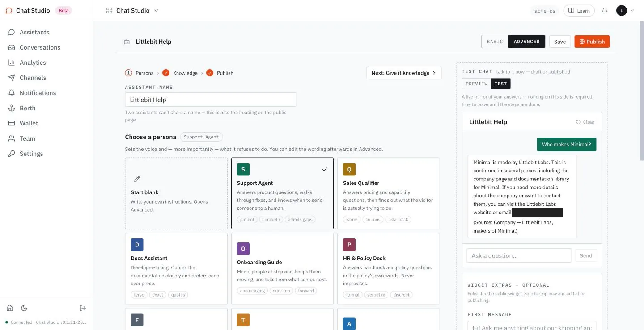Screen dimensions: 644x330
Task: Click Next: Give it knowledge
Action: 404,73
